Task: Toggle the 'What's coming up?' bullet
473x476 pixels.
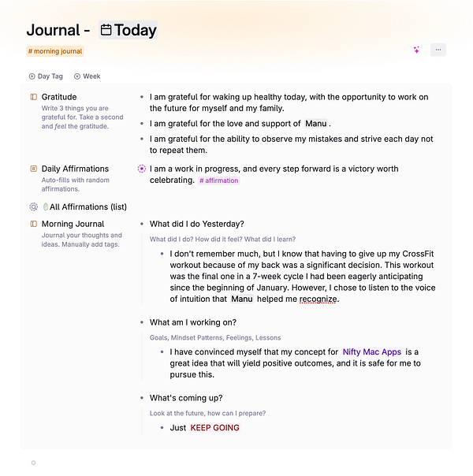Action: pos(141,398)
